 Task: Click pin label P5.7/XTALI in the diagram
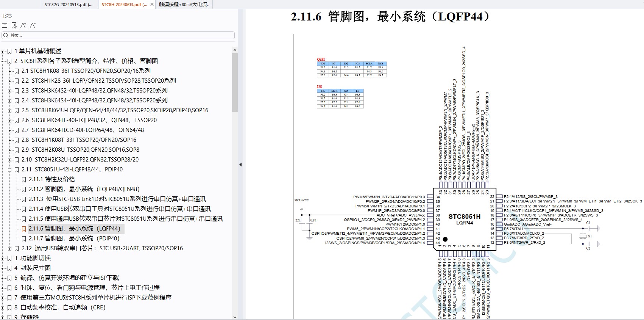513,229
